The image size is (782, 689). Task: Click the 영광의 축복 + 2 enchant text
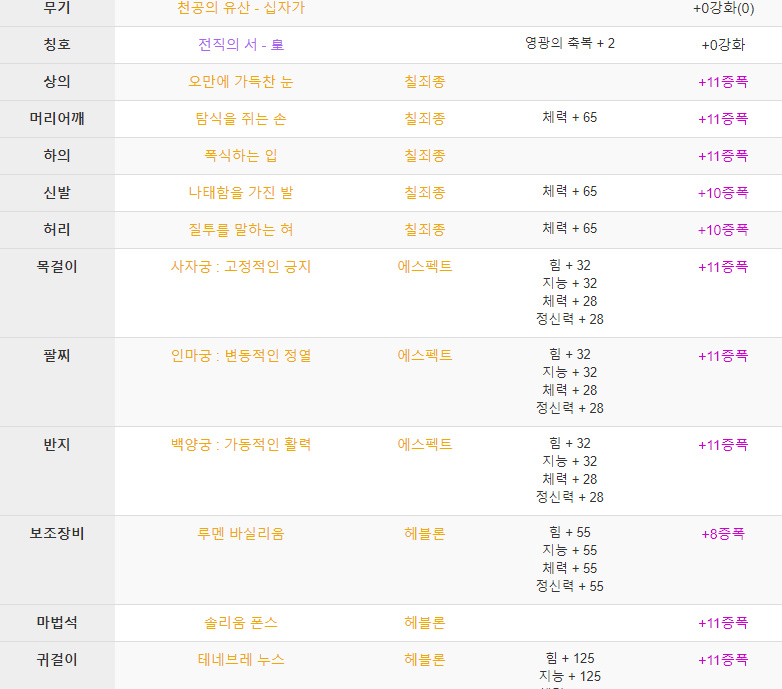point(570,43)
